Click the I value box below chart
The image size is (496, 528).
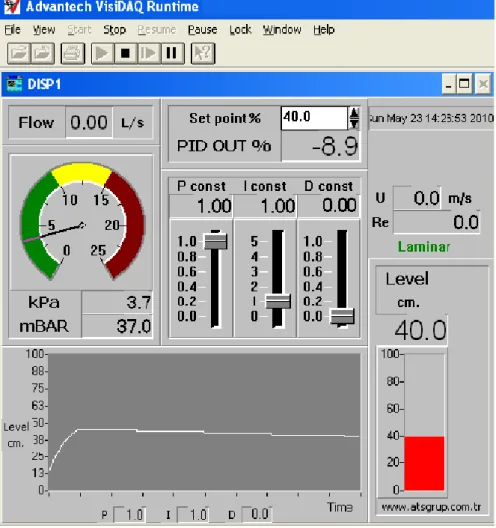[193, 515]
